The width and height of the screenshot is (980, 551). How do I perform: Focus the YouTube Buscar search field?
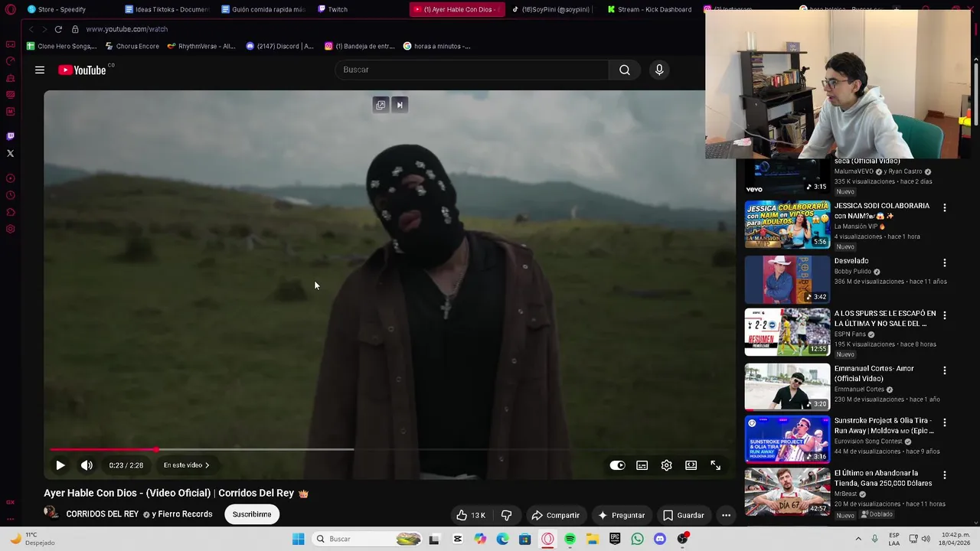[472, 70]
